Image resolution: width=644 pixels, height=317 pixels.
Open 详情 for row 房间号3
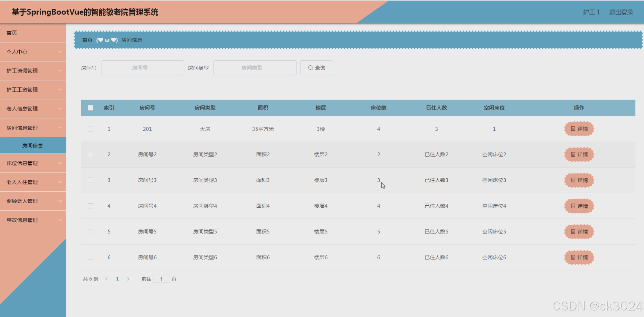click(x=579, y=180)
